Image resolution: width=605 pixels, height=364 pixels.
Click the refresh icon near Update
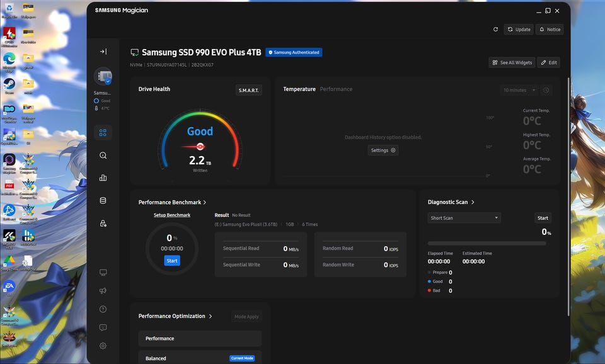coord(495,30)
